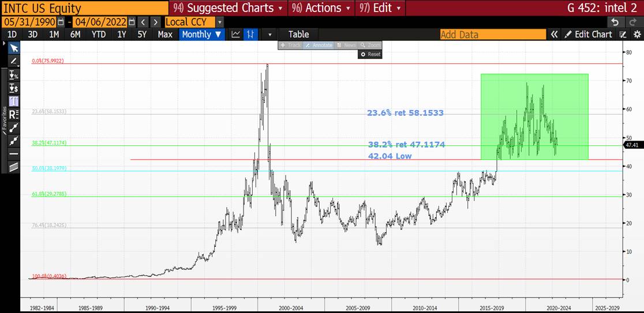Viewport: 644px width, 313px height.
Task: Choose the percent change measure tool
Action: (14, 75)
